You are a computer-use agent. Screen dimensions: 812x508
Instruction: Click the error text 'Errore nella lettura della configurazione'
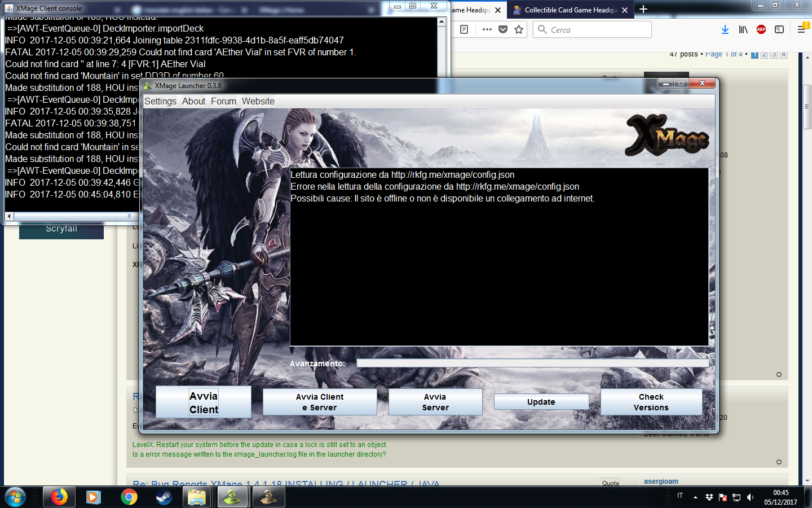point(435,187)
